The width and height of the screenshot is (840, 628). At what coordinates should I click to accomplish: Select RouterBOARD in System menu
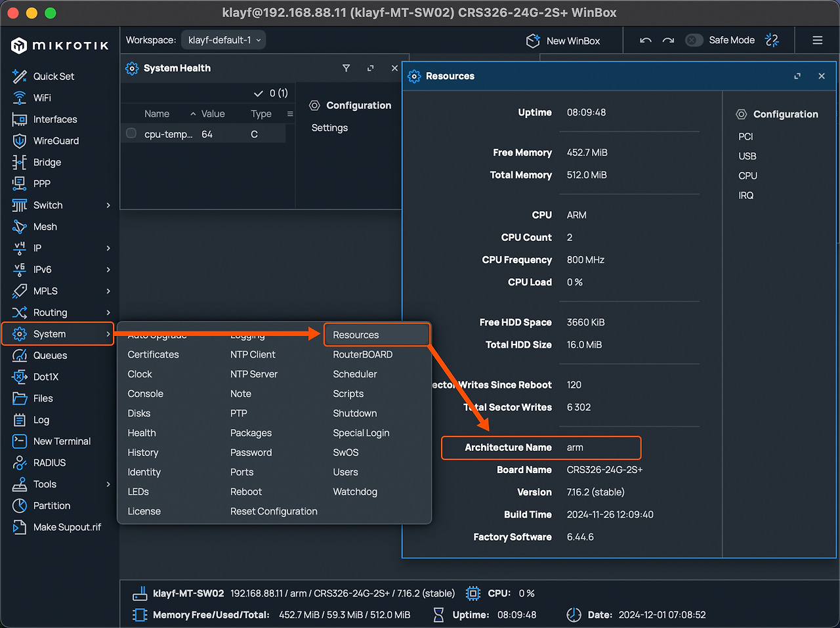(x=363, y=354)
